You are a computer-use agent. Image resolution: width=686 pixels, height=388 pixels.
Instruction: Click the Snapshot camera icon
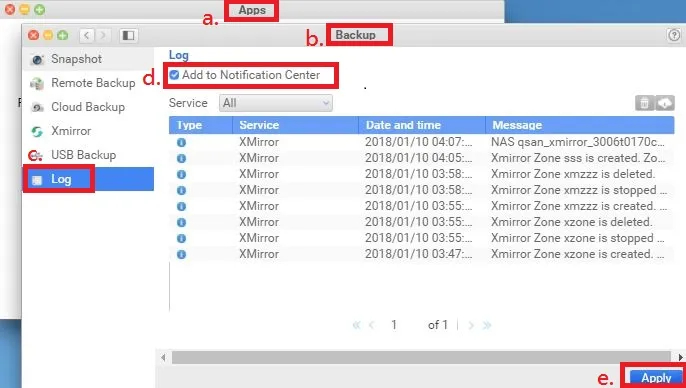click(x=37, y=60)
